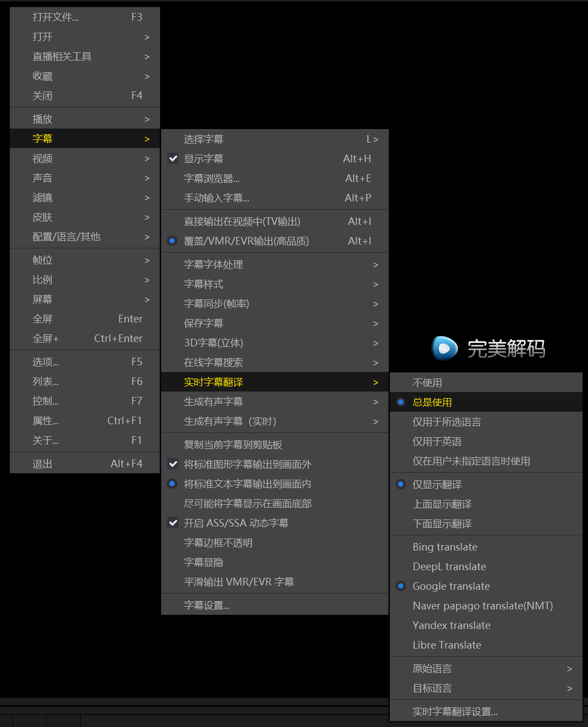Click 字幕浏览器... menu item
The width and height of the screenshot is (588, 727).
(212, 179)
